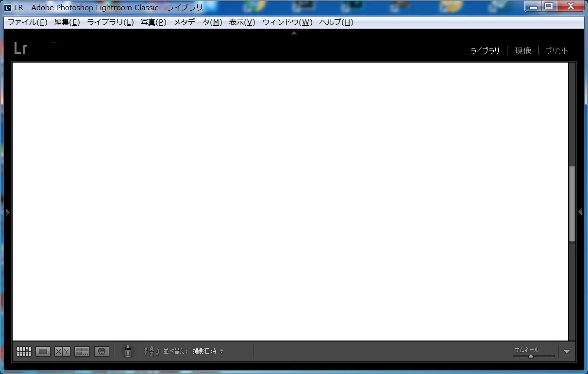Open ファイル(F) menu

click(x=27, y=22)
